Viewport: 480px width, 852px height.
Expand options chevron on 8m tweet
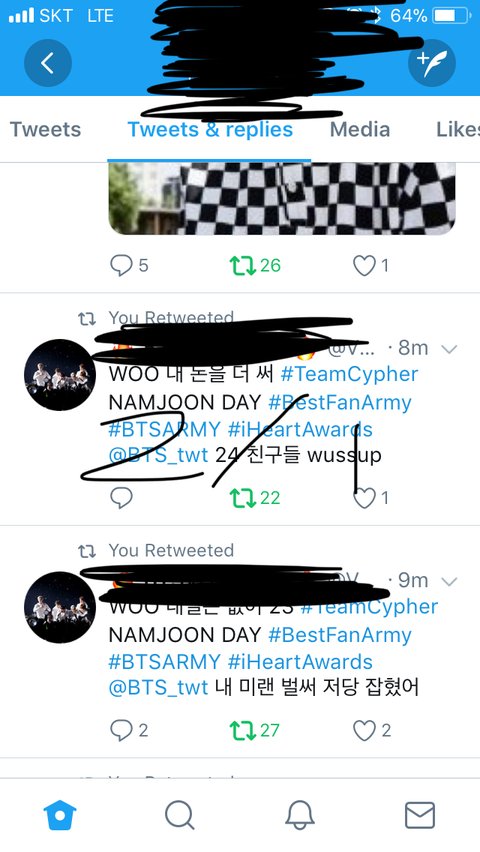pos(449,349)
